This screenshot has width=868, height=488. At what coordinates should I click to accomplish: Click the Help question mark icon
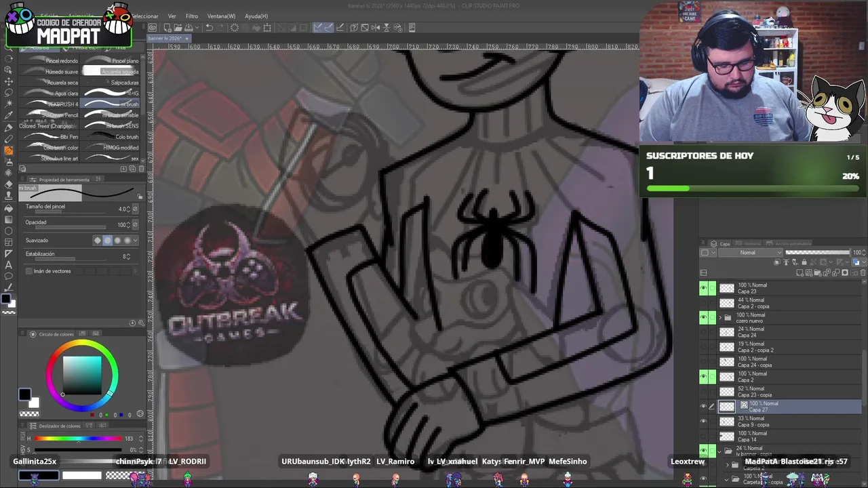pos(354,28)
